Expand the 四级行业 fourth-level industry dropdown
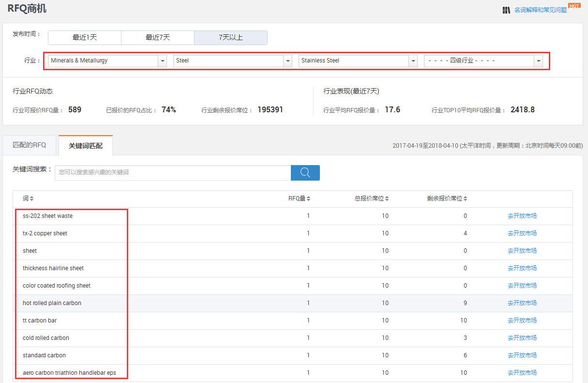Screen dimensions: 588x383 click(538, 61)
